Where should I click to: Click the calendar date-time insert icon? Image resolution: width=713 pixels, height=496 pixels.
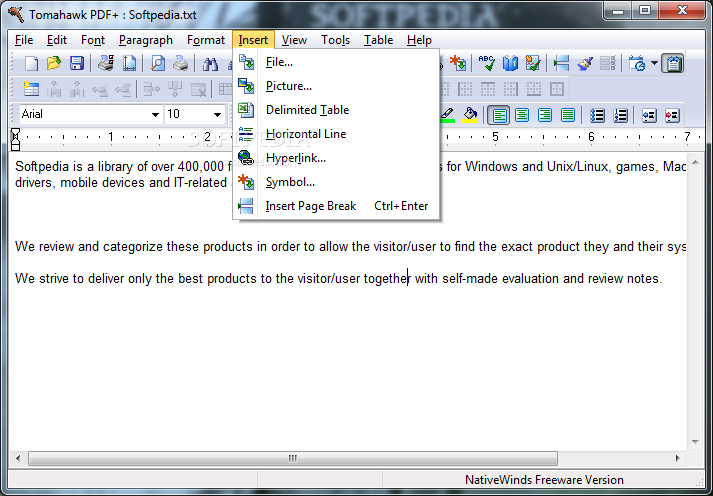coord(637,63)
